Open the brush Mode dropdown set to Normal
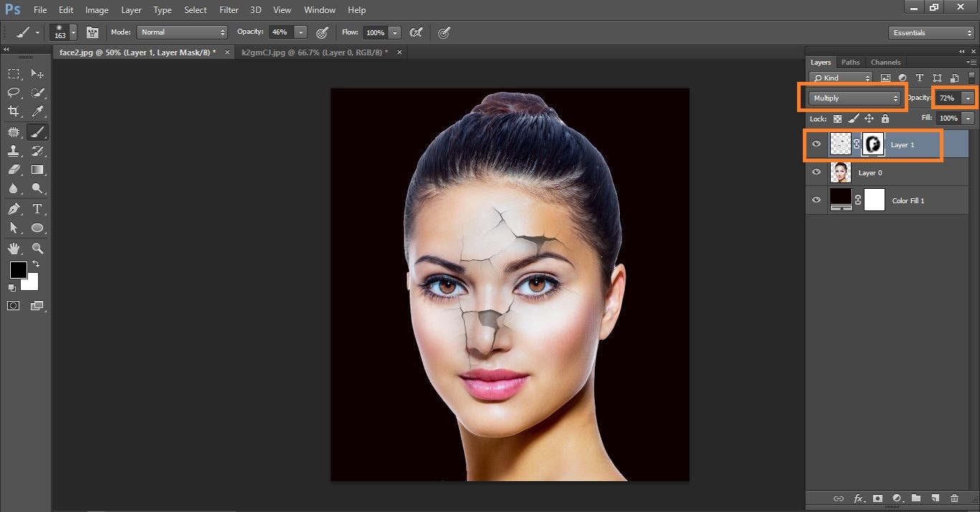The width and height of the screenshot is (980, 512). [x=182, y=32]
